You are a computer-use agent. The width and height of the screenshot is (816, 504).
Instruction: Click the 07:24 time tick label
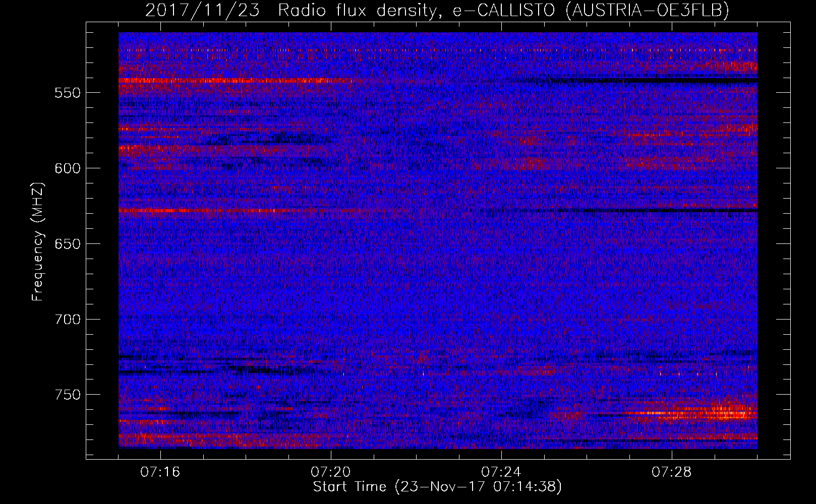click(501, 472)
